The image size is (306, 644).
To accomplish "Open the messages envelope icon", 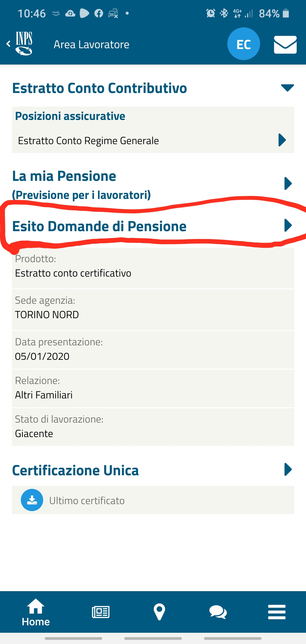I will (x=285, y=45).
